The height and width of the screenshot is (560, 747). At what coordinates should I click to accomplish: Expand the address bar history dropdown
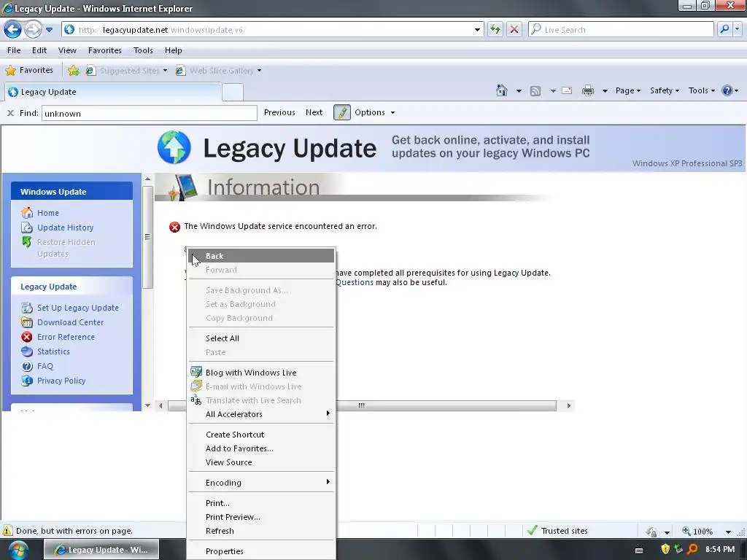[x=477, y=29]
